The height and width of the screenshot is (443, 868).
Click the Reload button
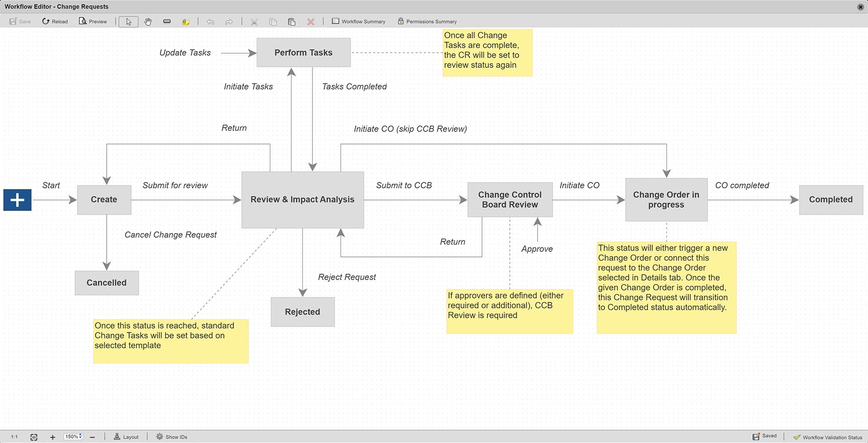(x=55, y=21)
